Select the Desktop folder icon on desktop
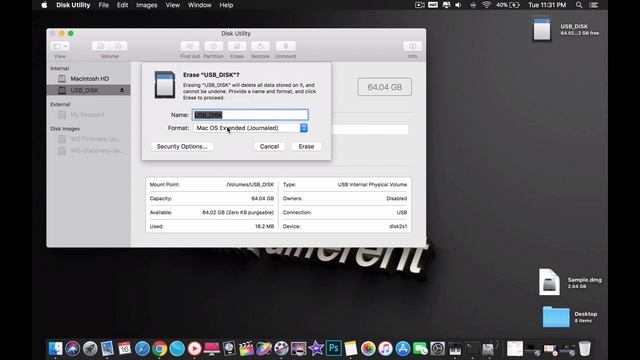640x360 pixels. pyautogui.click(x=556, y=317)
